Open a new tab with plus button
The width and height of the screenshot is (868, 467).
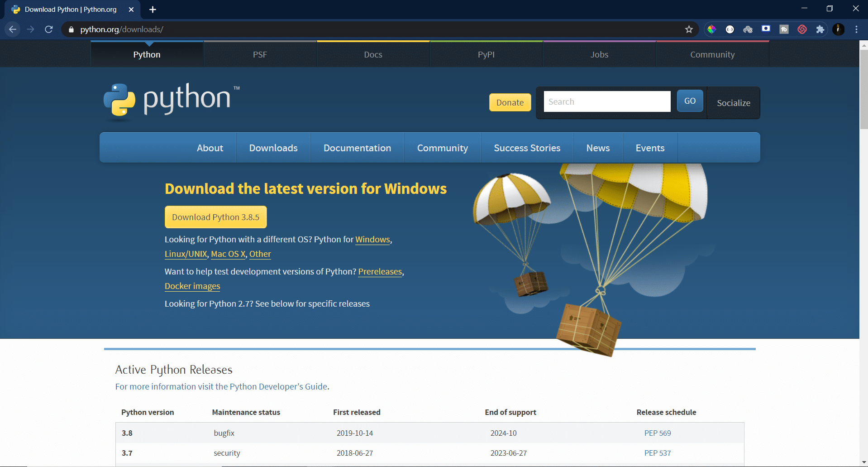point(153,10)
